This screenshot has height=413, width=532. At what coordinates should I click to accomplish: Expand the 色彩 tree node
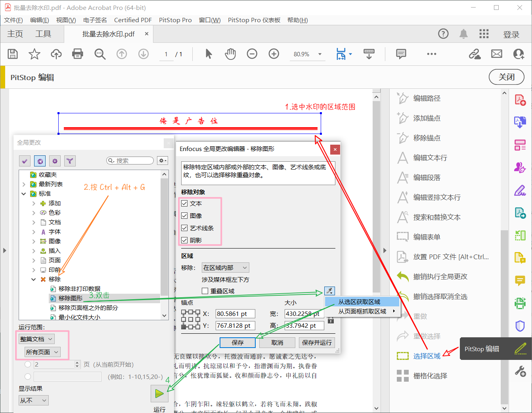(x=34, y=213)
